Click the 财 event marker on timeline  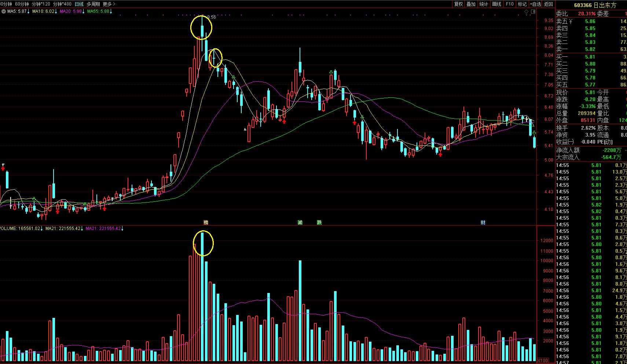(483, 222)
